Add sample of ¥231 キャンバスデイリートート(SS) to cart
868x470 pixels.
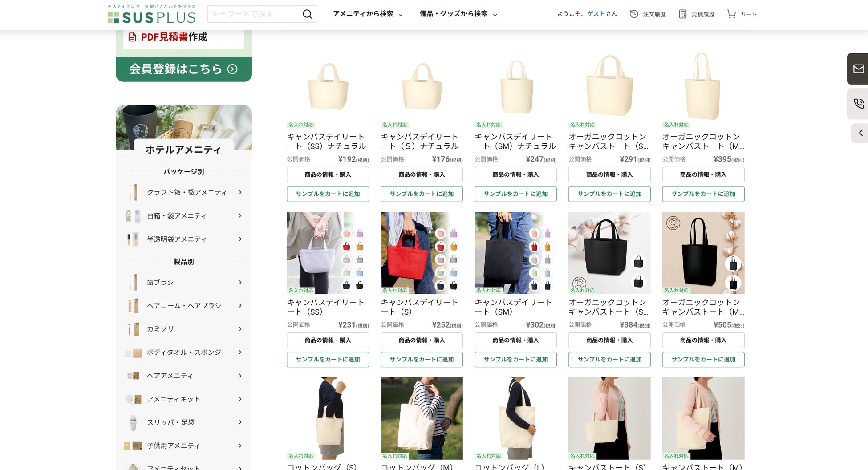click(x=328, y=360)
